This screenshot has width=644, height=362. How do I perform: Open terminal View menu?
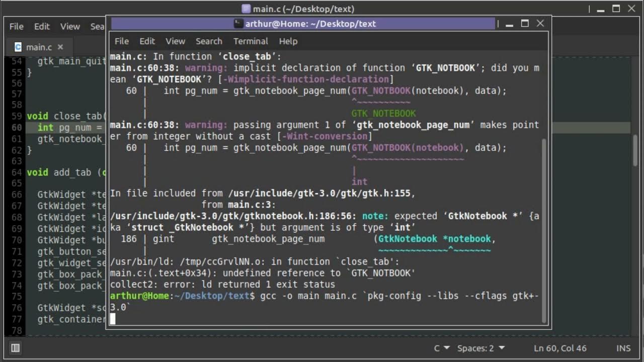click(176, 41)
